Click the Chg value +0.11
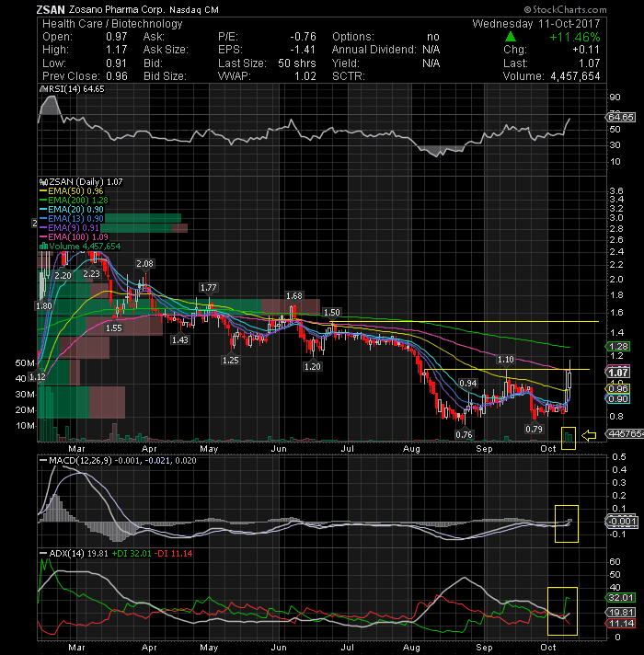Viewport: 644px width, 655px height. [586, 50]
